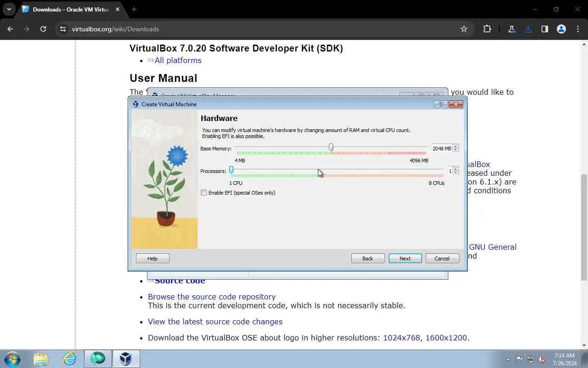
Task: Switch to VirtualBox in the taskbar
Action: point(126,359)
